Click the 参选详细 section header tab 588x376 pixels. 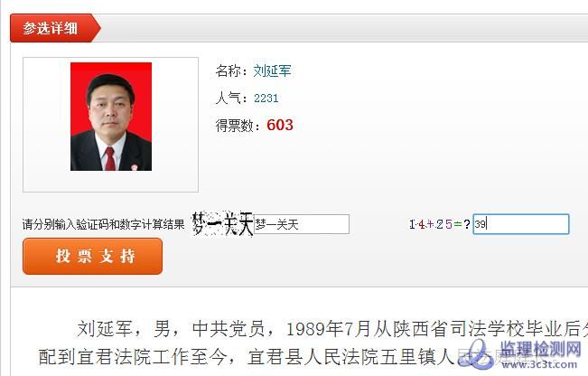point(55,28)
